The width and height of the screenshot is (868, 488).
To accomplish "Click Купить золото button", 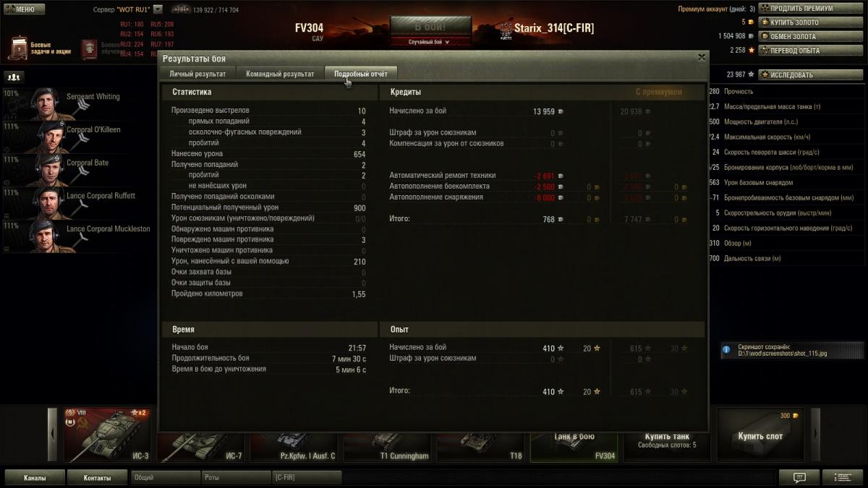I will [811, 22].
